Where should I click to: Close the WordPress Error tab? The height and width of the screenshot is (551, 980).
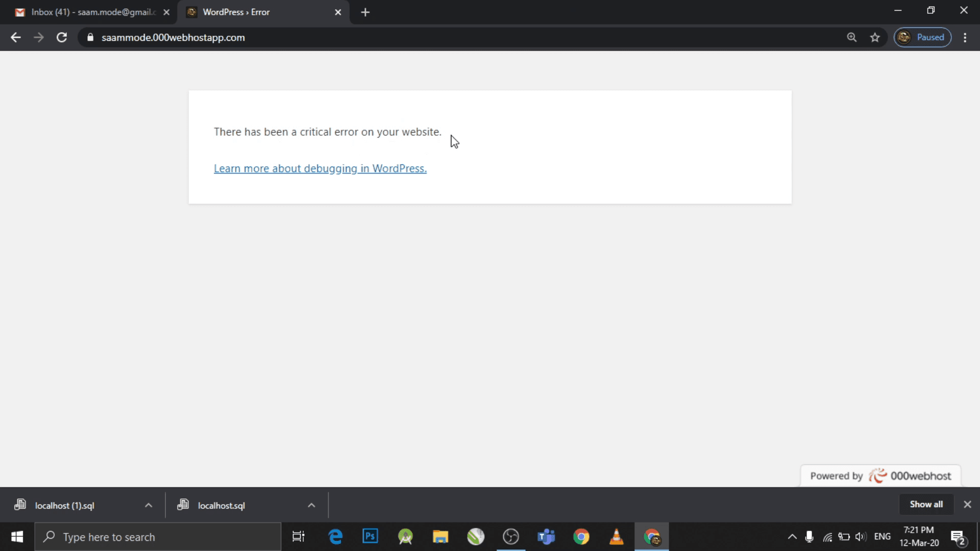[338, 12]
